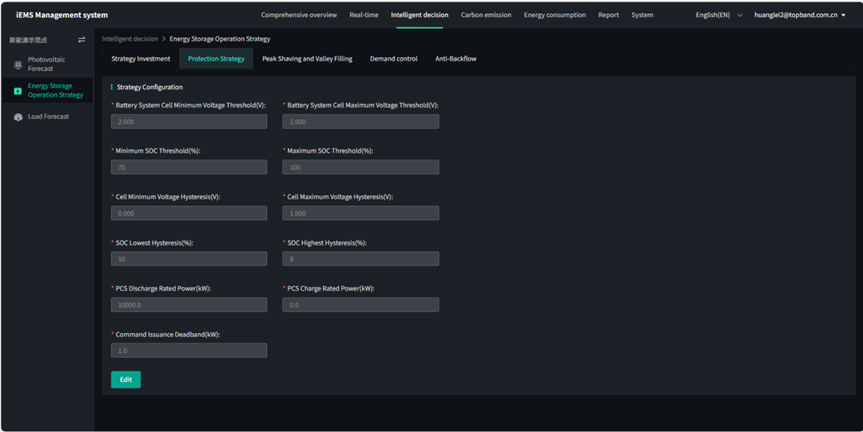Viewport: 863px width, 432px height.
Task: Click Intelligent decision breadcrumb link
Action: click(x=130, y=39)
